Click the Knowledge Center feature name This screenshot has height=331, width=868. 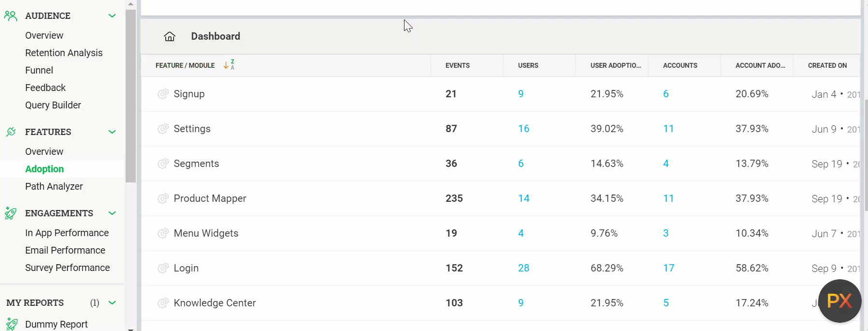pyautogui.click(x=215, y=303)
